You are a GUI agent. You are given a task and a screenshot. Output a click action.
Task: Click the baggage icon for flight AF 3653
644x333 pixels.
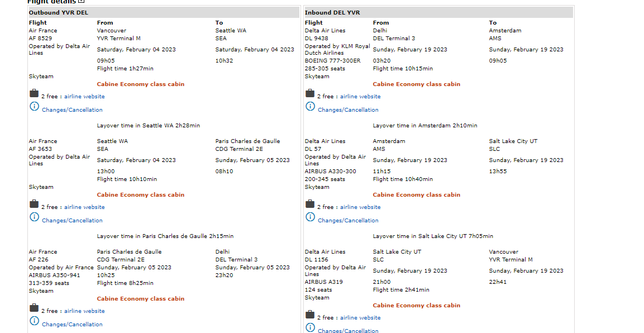(34, 204)
